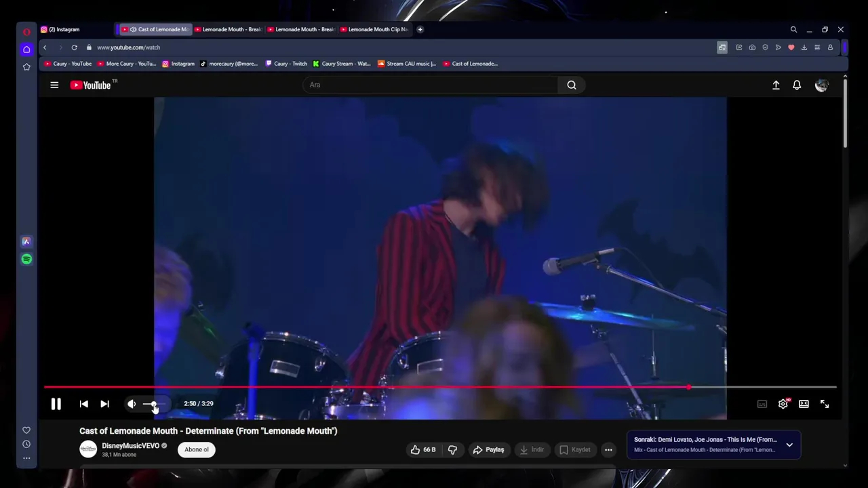Open next video 'This Is Me' link
Image resolution: width=868 pixels, height=488 pixels.
tap(705, 439)
